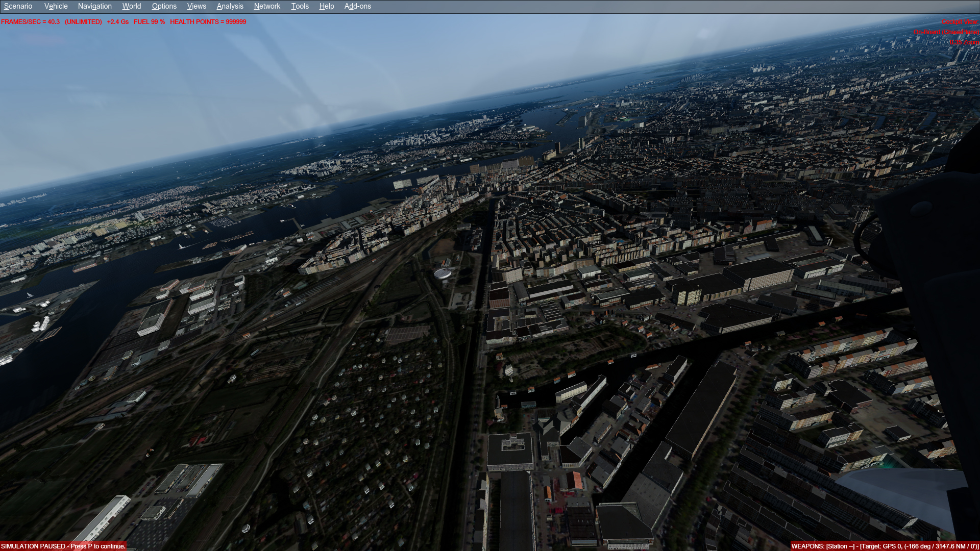Open the Analysis menu

230,6
